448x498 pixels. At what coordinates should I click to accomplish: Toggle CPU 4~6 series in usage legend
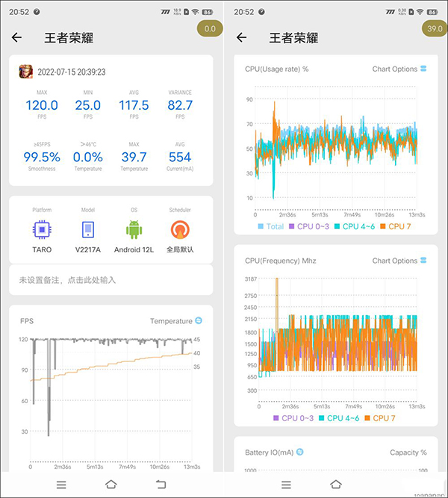(355, 226)
